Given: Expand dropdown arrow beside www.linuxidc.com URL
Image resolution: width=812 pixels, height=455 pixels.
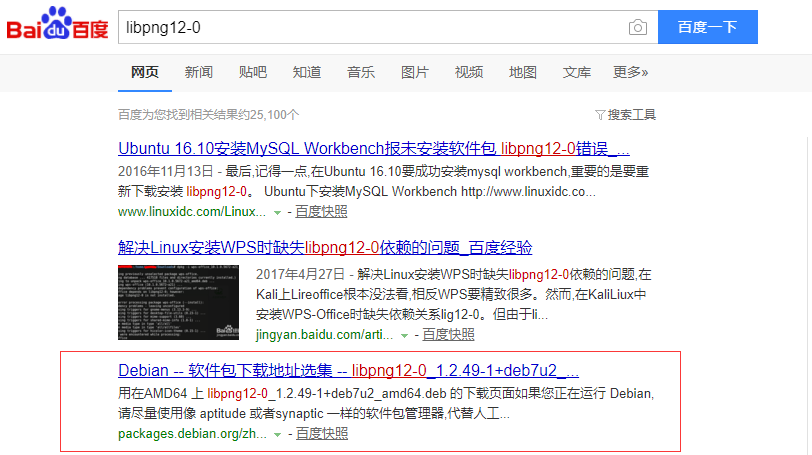Looking at the screenshot, I should click(x=278, y=212).
